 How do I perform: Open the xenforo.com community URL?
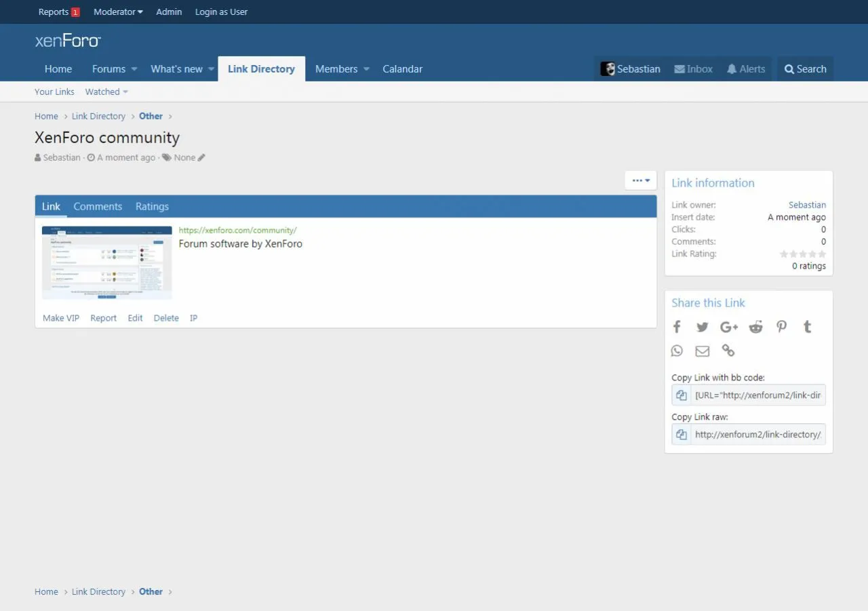237,231
